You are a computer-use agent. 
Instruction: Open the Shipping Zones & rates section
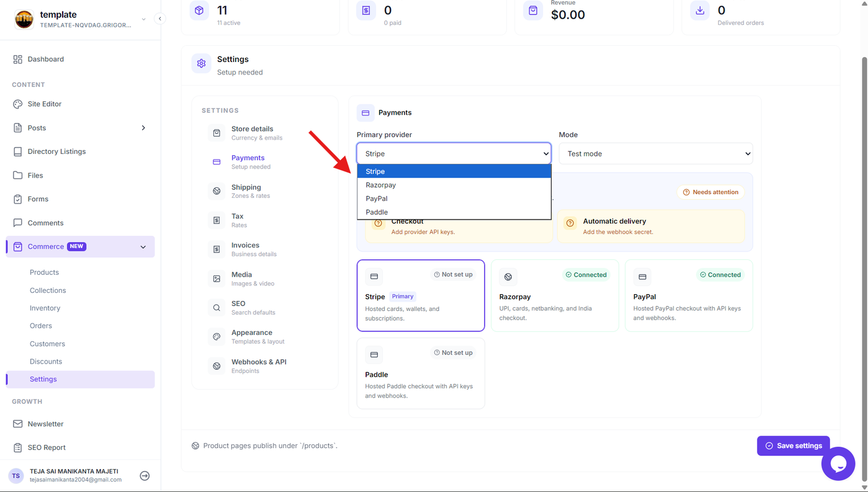(x=265, y=191)
